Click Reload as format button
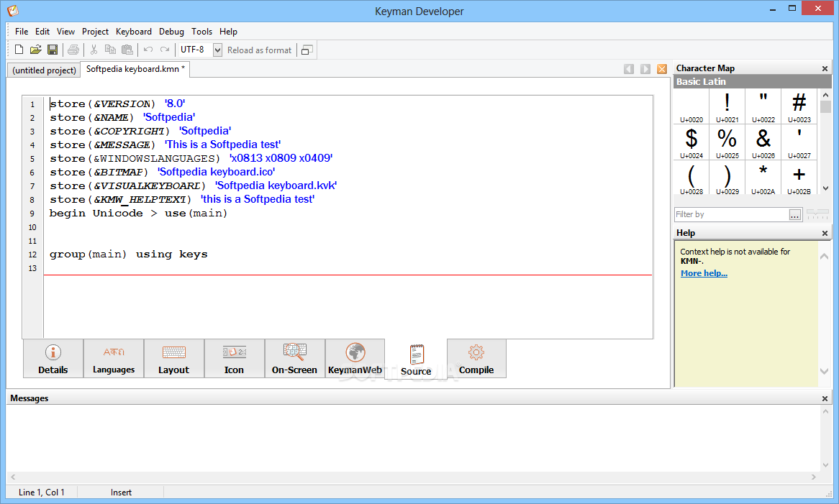839x504 pixels. [260, 50]
